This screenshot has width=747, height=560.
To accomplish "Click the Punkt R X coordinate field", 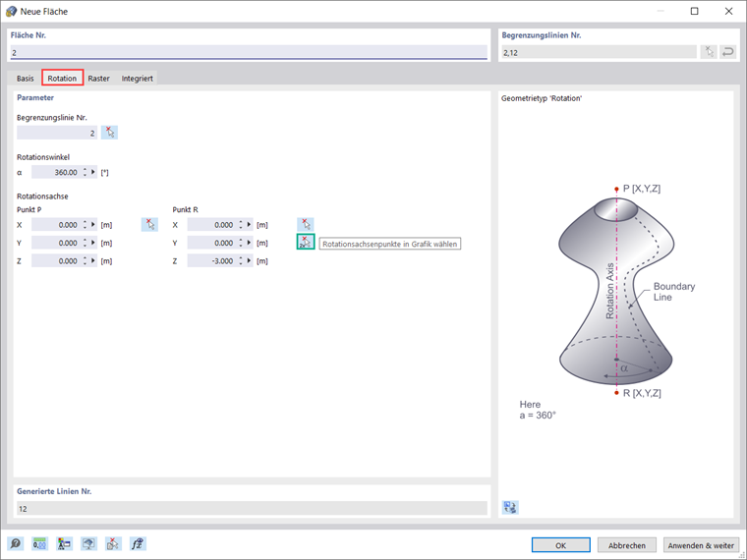I will 212,225.
